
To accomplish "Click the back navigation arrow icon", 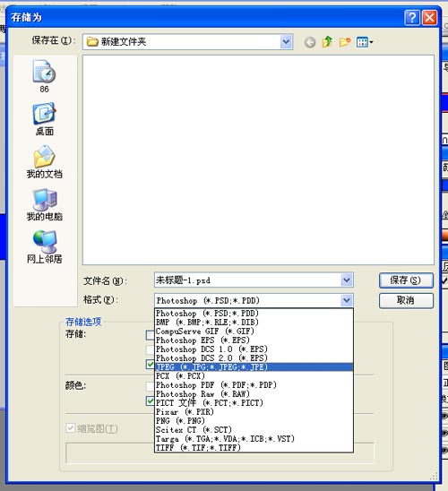I will click(x=310, y=42).
